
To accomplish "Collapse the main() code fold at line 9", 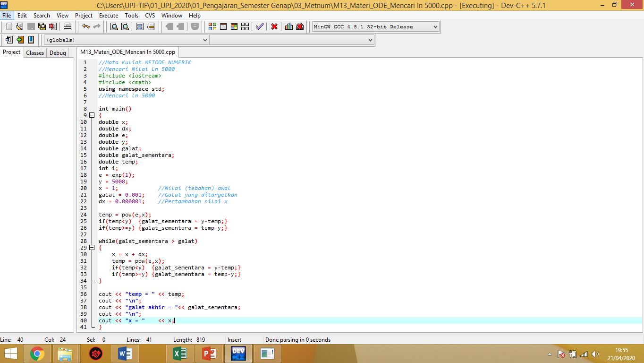I will click(92, 115).
